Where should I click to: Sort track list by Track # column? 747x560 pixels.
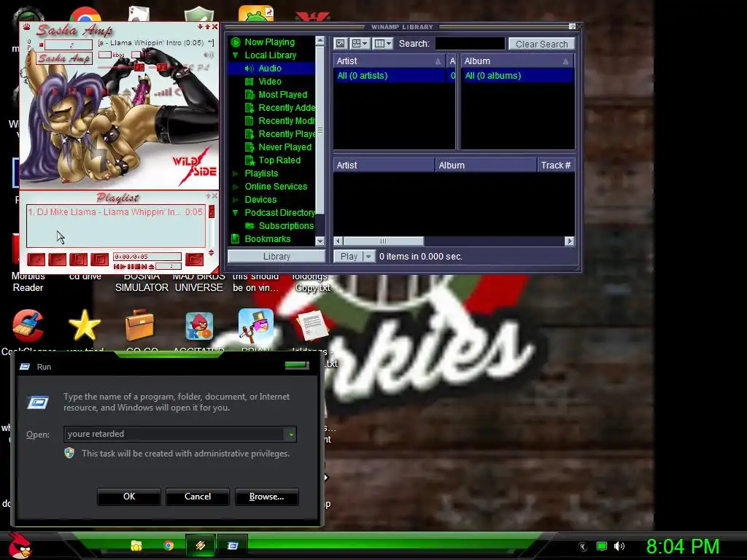[555, 166]
